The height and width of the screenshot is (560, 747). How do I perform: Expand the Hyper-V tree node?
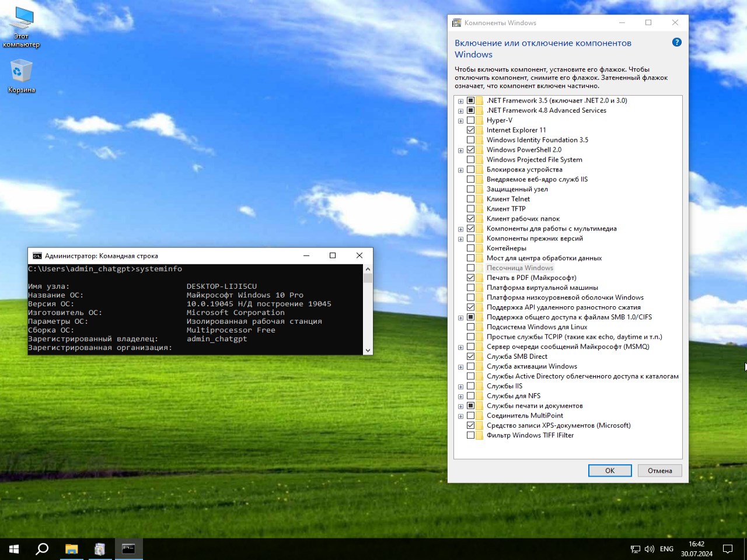tap(461, 120)
